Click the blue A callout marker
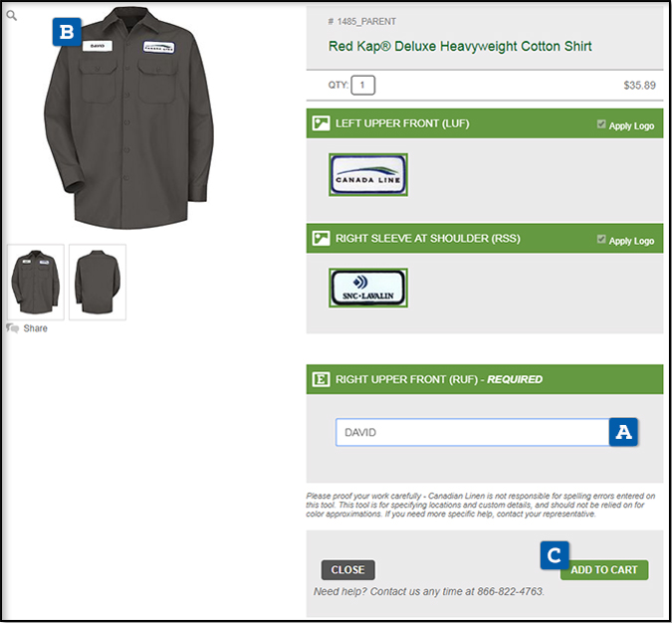The image size is (672, 623). point(623,432)
